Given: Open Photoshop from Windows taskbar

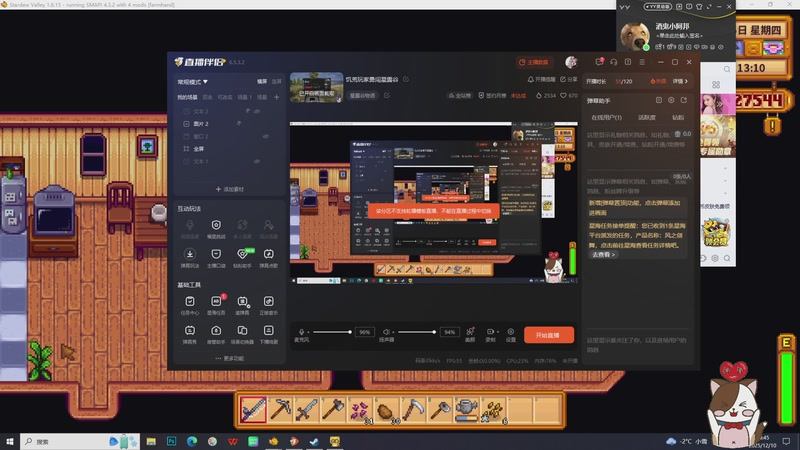Looking at the screenshot, I should point(171,441).
